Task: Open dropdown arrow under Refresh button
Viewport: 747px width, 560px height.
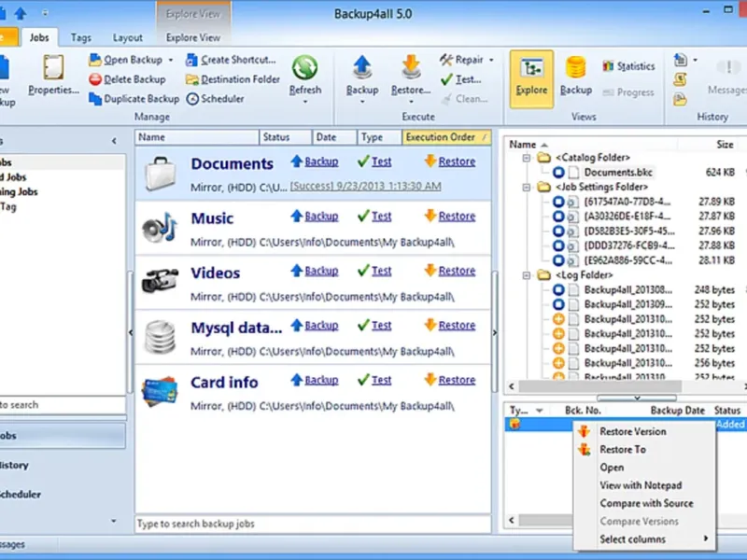Action: [x=305, y=102]
